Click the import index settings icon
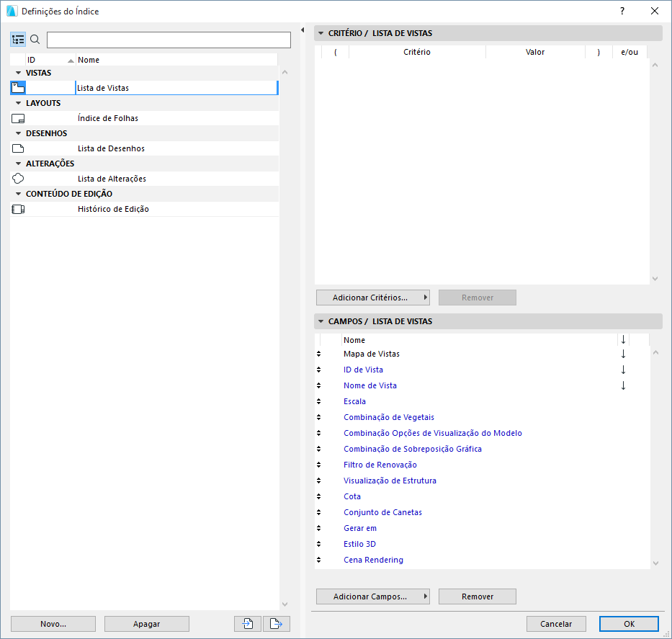This screenshot has height=639, width=672. 247,623
